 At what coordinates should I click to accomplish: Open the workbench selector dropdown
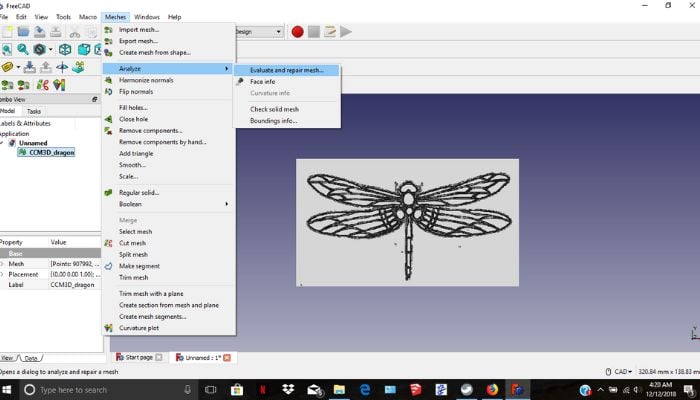258,31
